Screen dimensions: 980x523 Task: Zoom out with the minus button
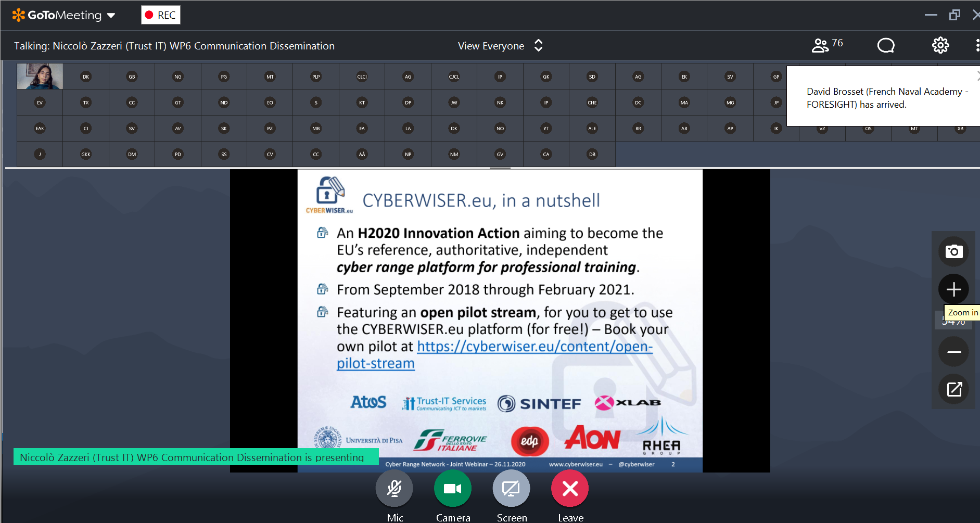(953, 352)
